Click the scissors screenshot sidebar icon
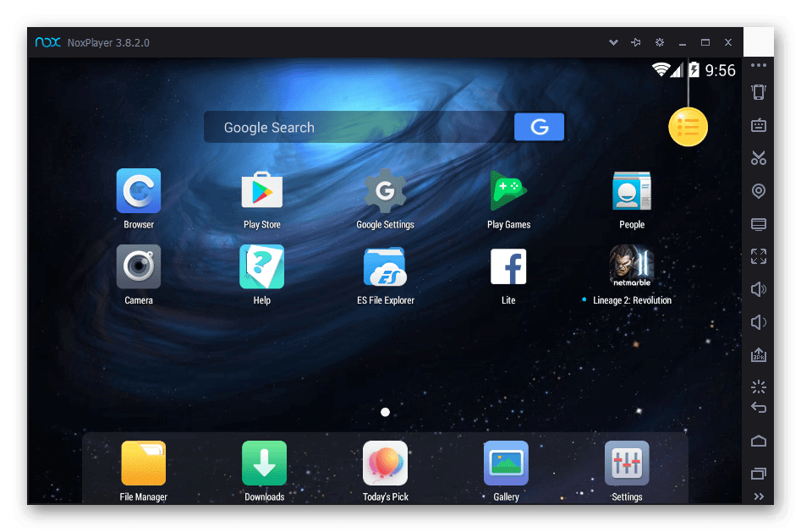This screenshot has height=532, width=801. pyautogui.click(x=758, y=158)
